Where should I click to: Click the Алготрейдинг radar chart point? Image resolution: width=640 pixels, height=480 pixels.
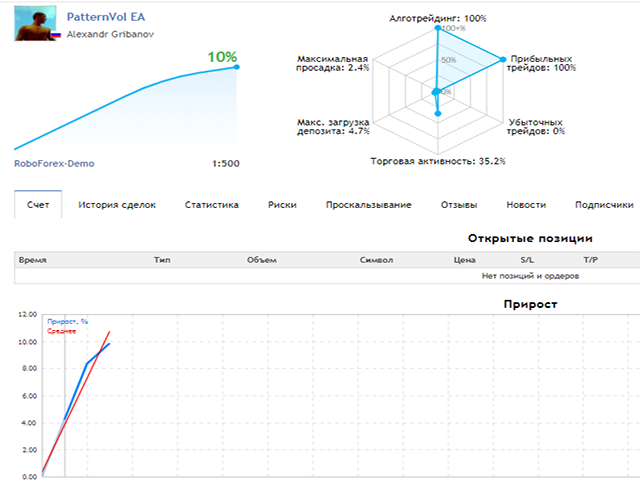coord(438,28)
